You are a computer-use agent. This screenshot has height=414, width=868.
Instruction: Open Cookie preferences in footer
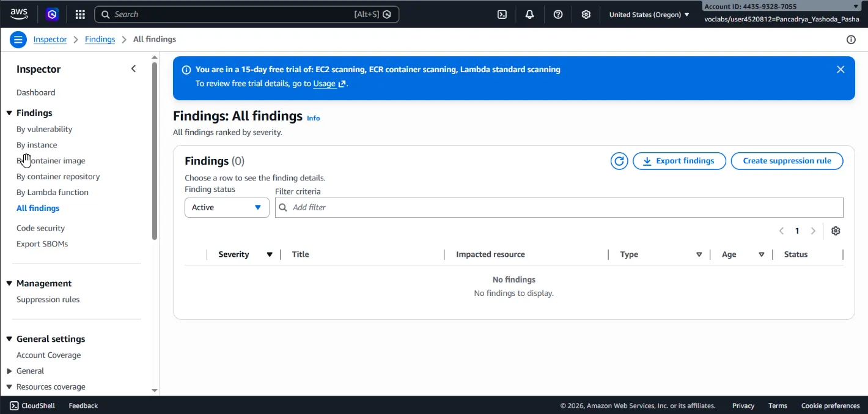point(830,405)
